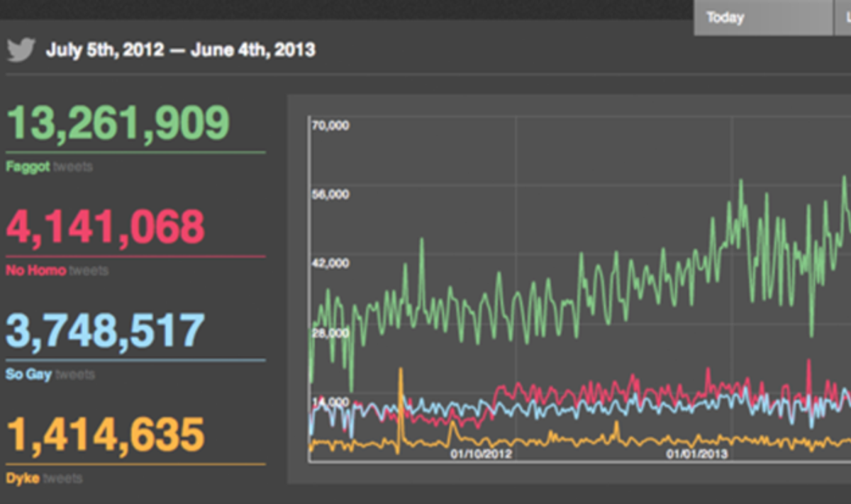Click the Twitter bird icon
851x504 pixels.
click(21, 50)
